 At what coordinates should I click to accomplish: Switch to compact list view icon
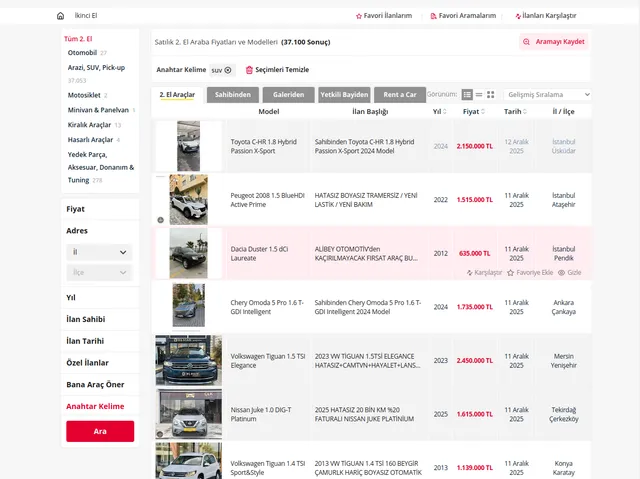479,94
